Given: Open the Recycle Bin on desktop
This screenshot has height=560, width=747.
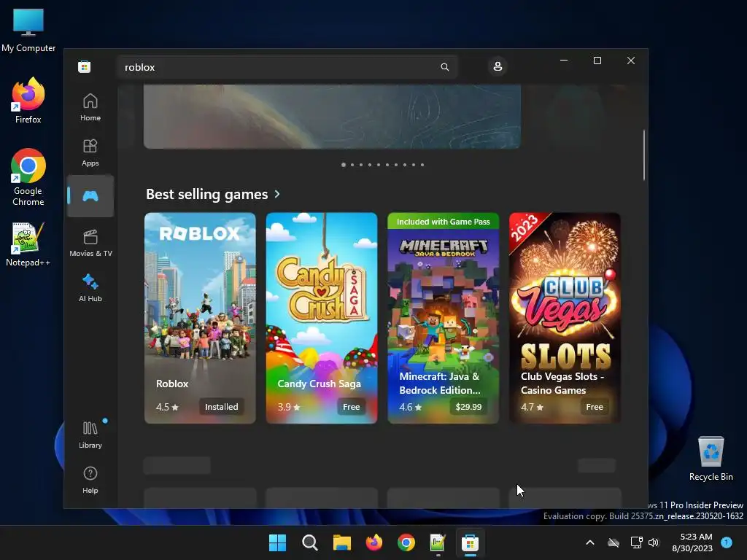Looking at the screenshot, I should (711, 459).
